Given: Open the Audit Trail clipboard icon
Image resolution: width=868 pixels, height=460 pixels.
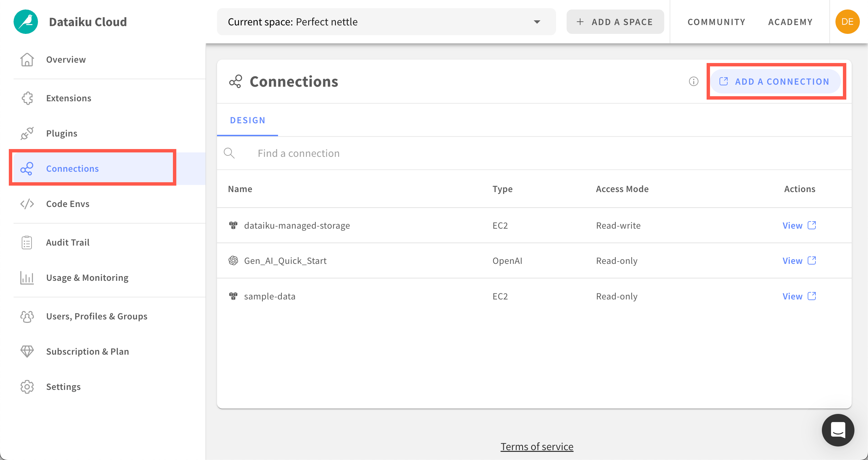Looking at the screenshot, I should [x=27, y=242].
